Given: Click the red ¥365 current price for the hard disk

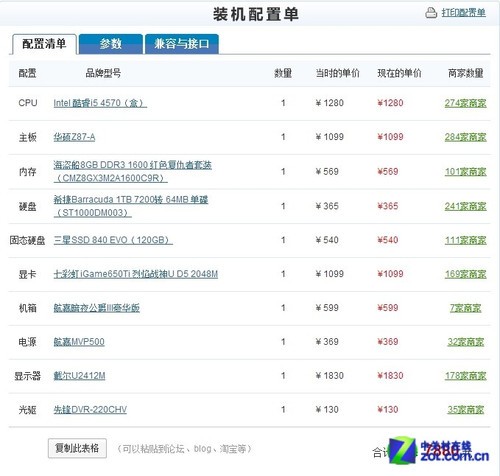Looking at the screenshot, I should [x=387, y=206].
